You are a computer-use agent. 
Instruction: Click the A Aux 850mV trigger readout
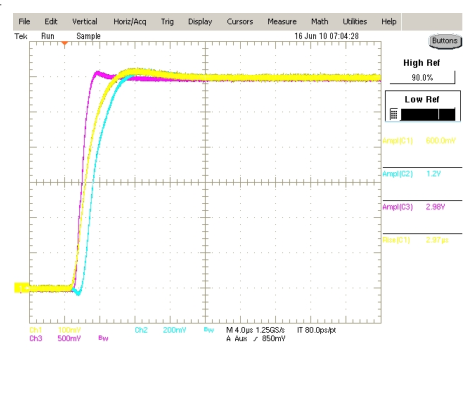pyautogui.click(x=256, y=338)
